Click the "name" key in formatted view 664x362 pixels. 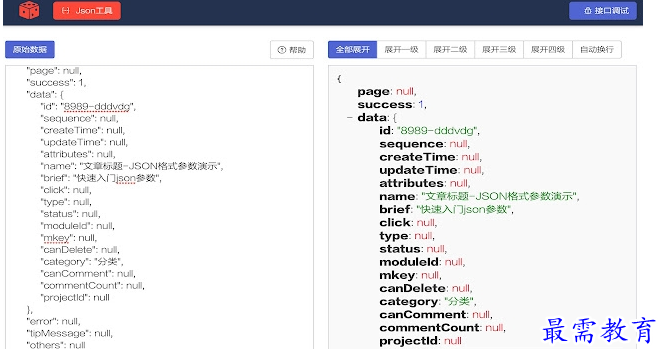pyautogui.click(x=397, y=196)
